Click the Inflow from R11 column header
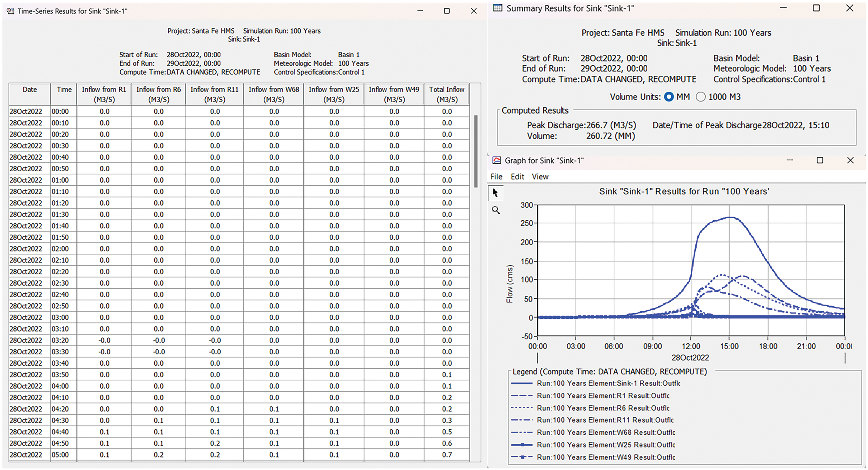This screenshot has width=868, height=470. click(x=214, y=94)
